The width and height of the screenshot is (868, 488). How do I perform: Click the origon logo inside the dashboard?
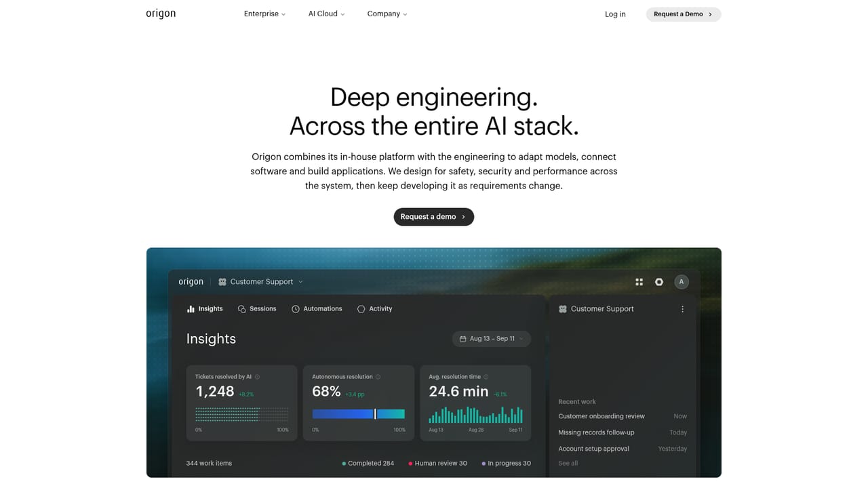tap(191, 282)
